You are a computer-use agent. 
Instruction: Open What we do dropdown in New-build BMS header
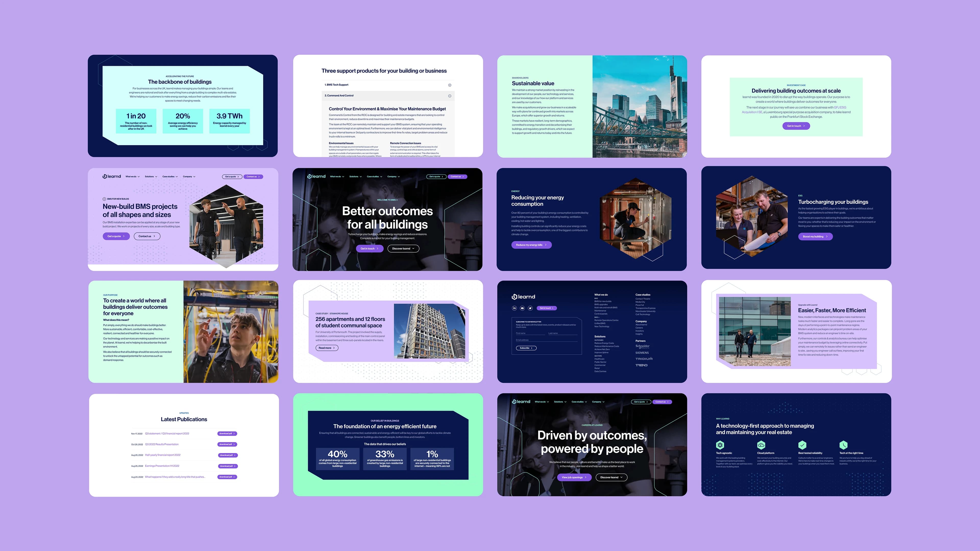click(132, 177)
